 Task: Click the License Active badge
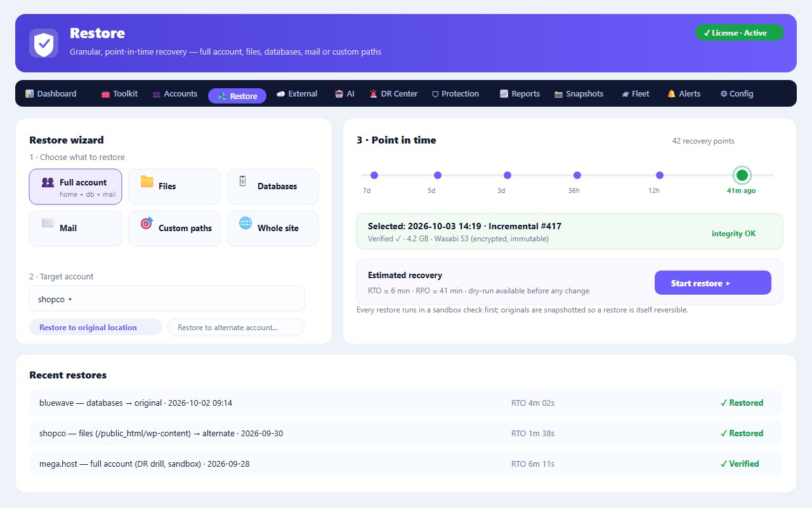pyautogui.click(x=740, y=33)
